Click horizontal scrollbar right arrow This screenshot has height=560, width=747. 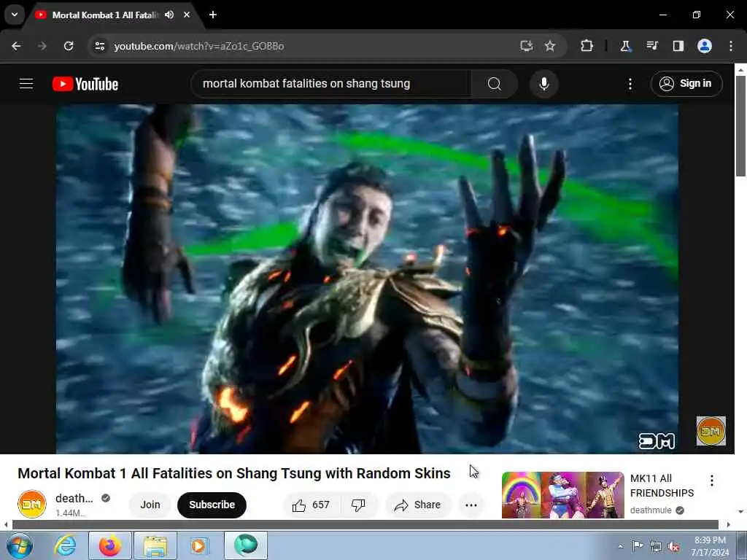(728, 525)
